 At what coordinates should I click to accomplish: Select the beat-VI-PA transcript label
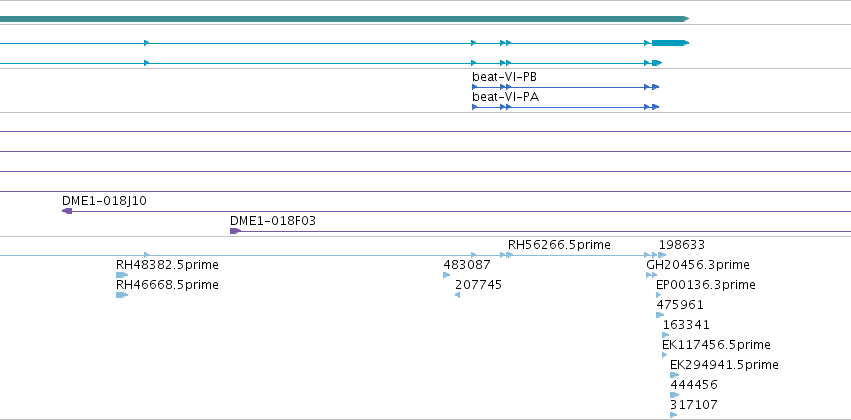click(505, 98)
